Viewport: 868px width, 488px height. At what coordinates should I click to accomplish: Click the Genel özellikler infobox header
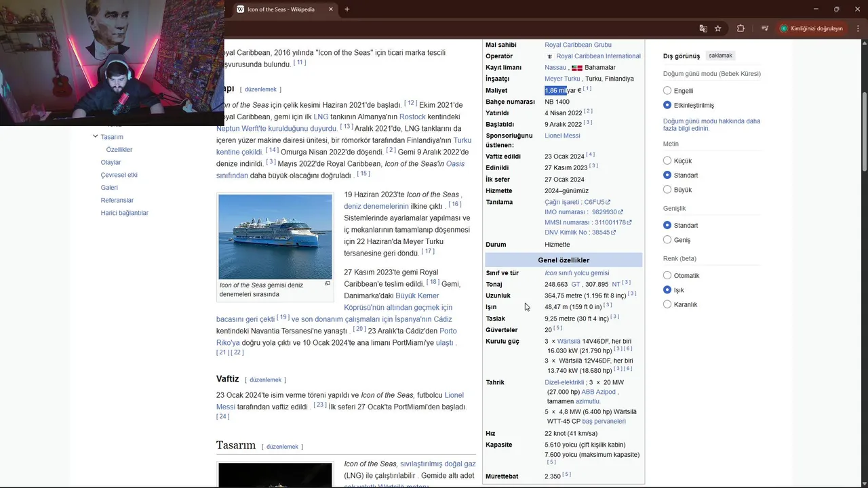coord(564,260)
